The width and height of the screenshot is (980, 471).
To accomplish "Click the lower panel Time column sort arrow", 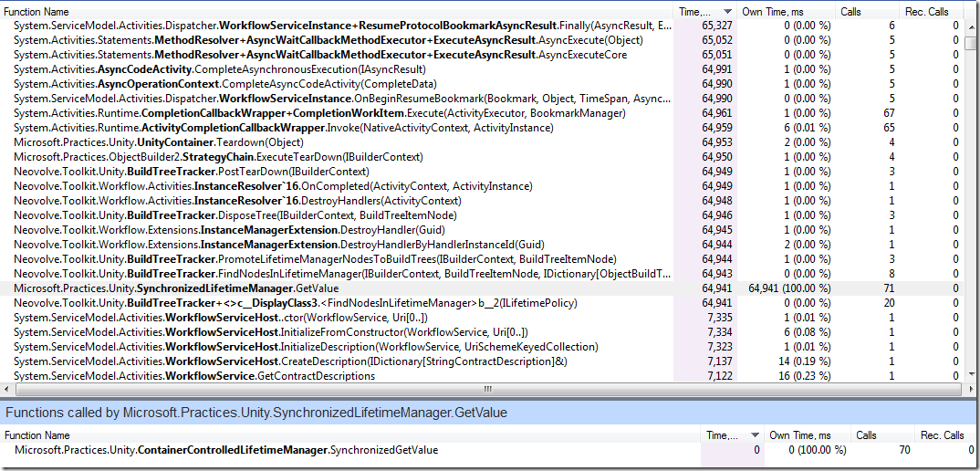I will click(x=755, y=435).
